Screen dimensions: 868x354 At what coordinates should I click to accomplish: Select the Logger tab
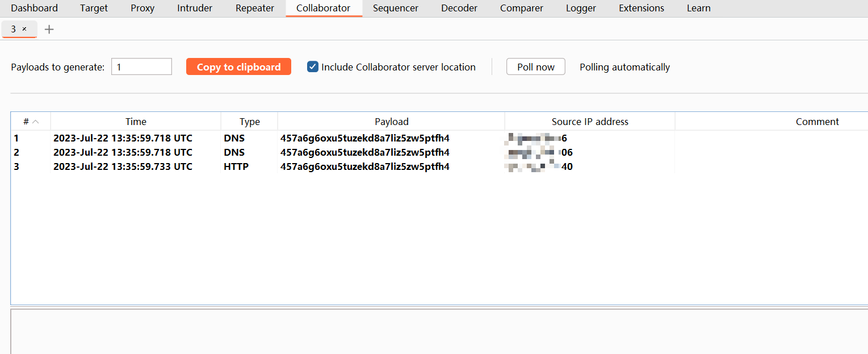point(581,8)
